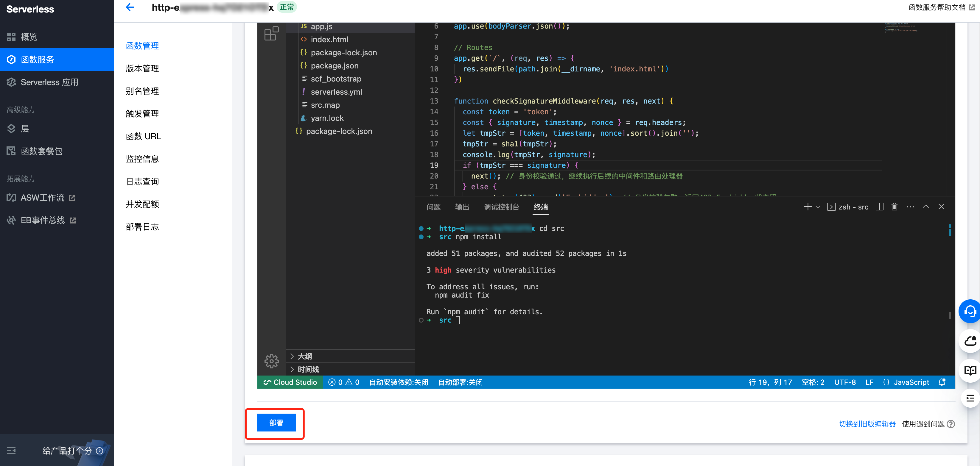Viewport: 980px width, 466px height.
Task: Click the back arrow beside function name
Action: [130, 7]
